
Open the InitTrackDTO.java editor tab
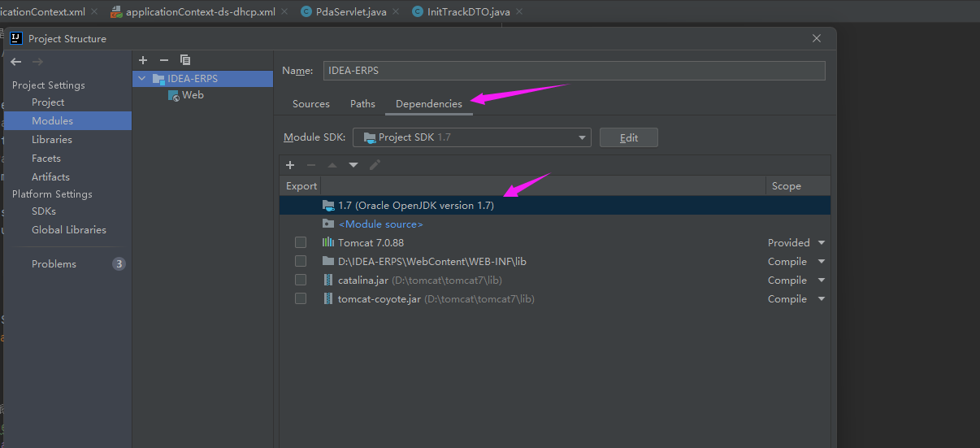467,12
